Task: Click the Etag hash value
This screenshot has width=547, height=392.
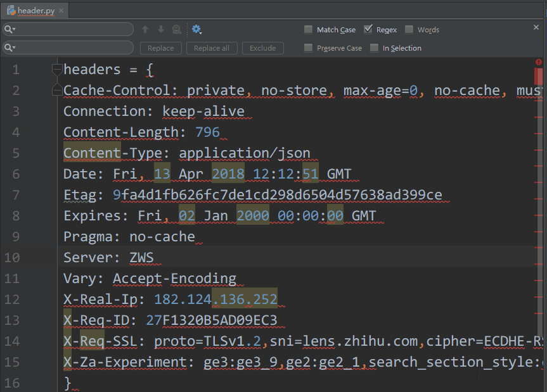Action: [278, 195]
